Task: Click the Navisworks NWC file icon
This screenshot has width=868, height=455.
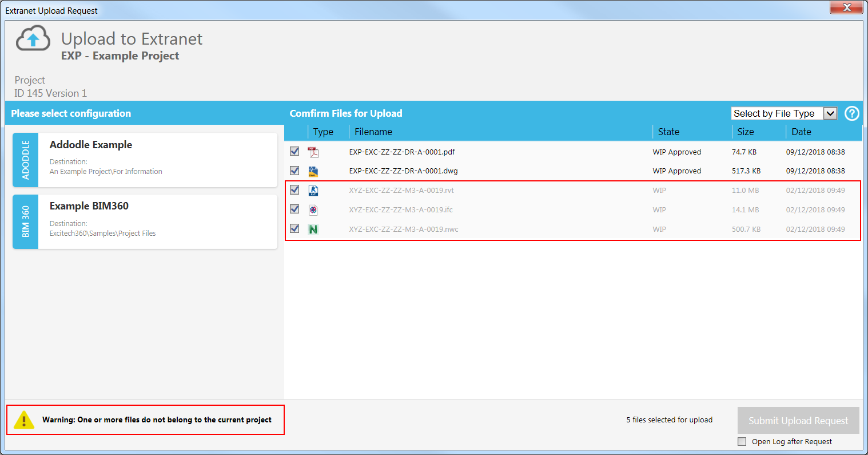Action: coord(313,230)
